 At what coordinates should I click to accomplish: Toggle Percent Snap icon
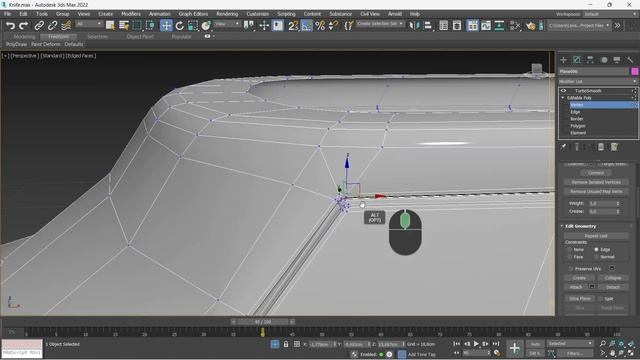[320, 26]
